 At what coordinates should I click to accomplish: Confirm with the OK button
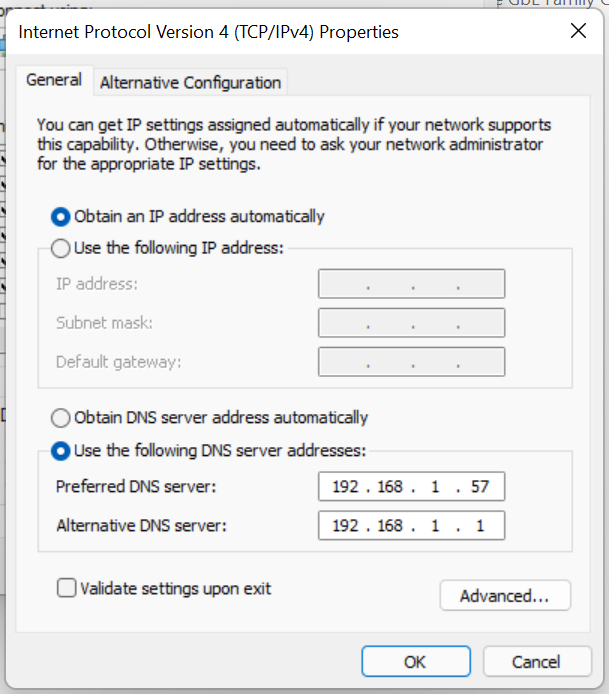414,661
